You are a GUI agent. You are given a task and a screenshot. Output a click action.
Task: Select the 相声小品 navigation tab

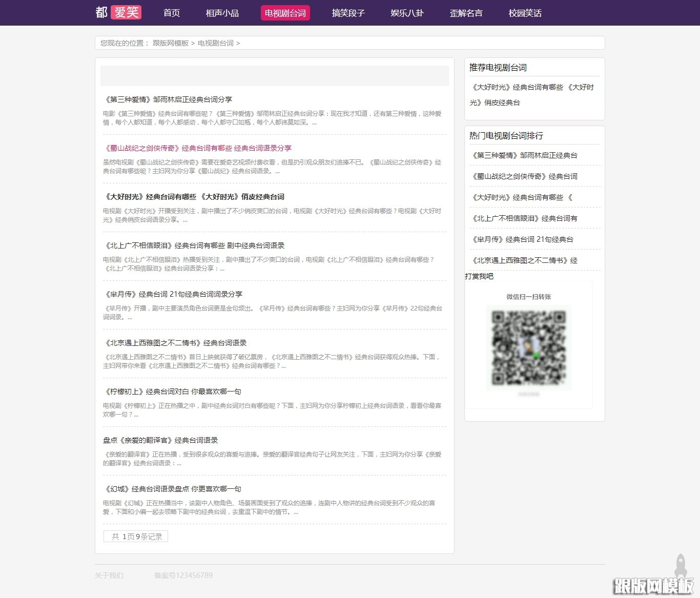pyautogui.click(x=222, y=13)
